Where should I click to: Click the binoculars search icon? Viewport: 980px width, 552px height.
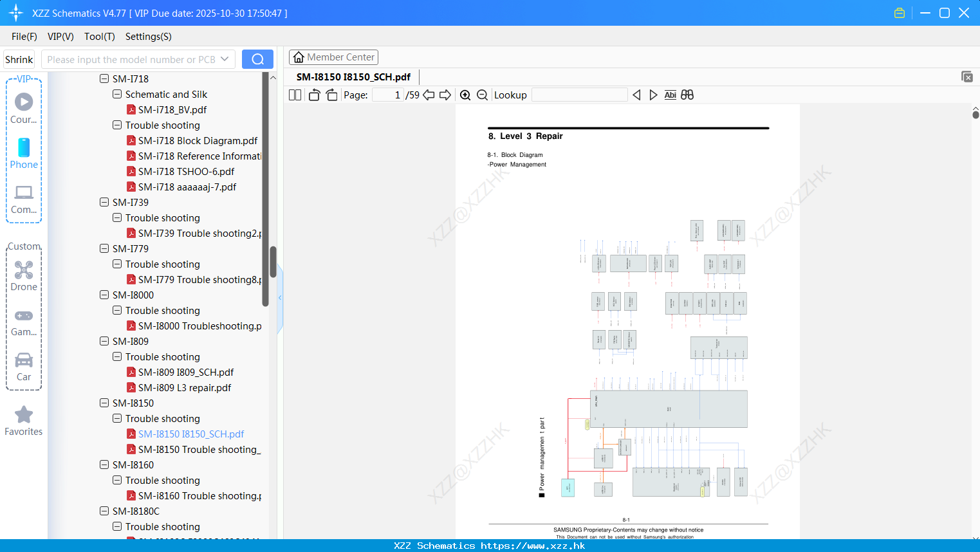tap(687, 95)
